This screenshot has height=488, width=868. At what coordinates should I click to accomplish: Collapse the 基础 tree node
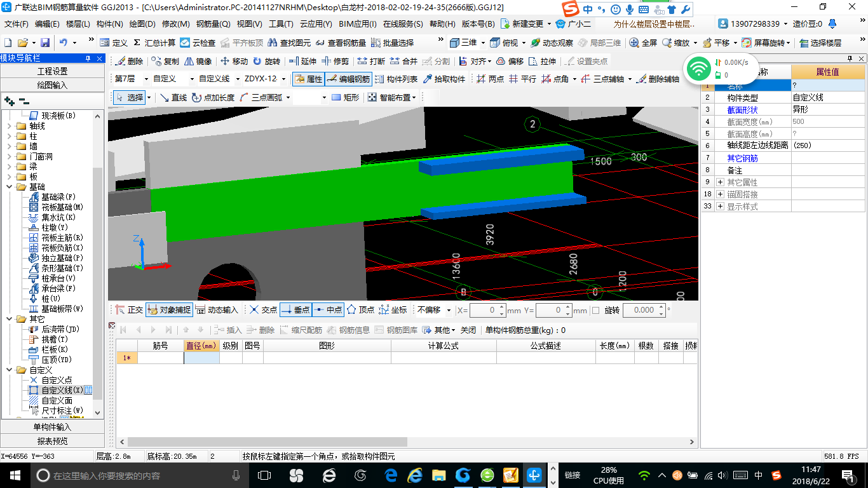tap(10, 187)
